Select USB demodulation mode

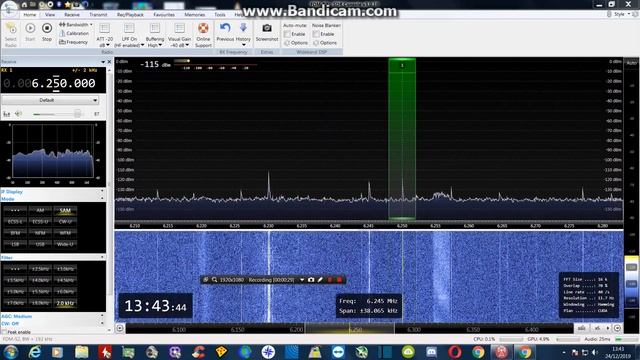pos(40,244)
